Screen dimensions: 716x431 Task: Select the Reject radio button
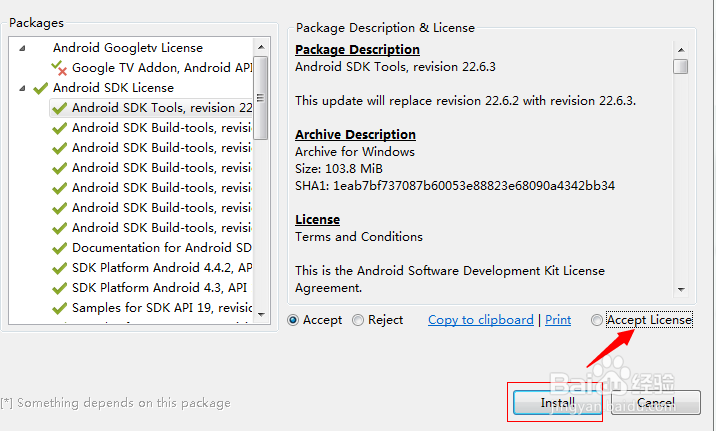click(x=358, y=321)
